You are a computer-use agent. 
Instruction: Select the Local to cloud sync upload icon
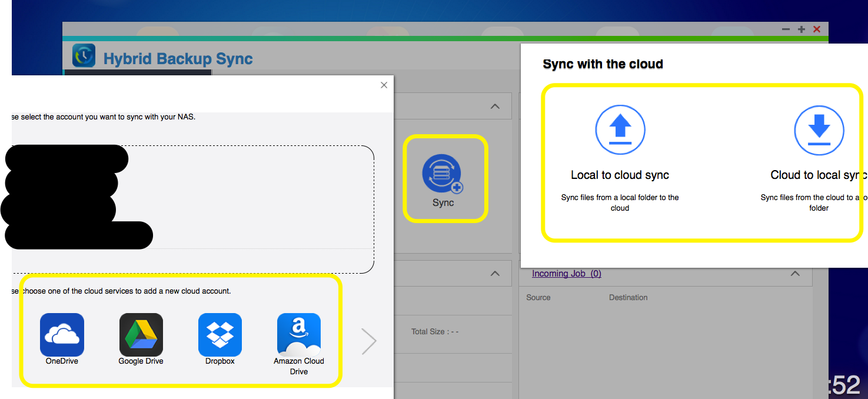click(620, 130)
